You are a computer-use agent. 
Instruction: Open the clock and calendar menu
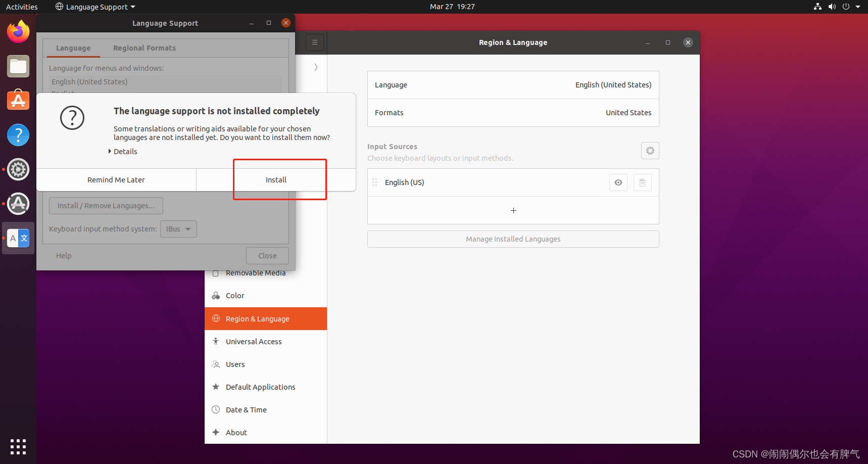pos(452,7)
